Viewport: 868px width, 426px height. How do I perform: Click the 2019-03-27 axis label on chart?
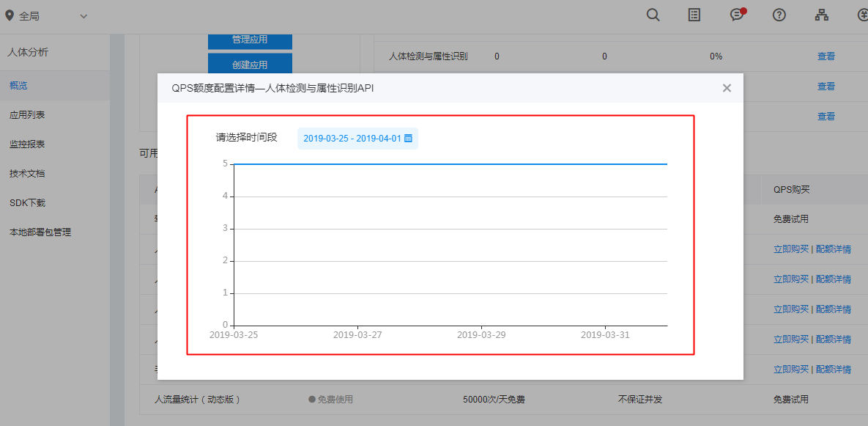click(x=357, y=334)
